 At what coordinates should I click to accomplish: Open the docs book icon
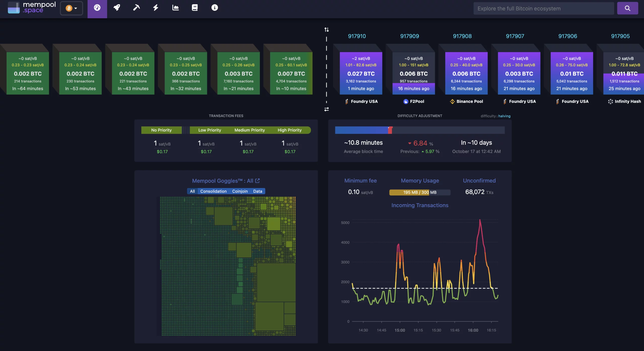195,8
